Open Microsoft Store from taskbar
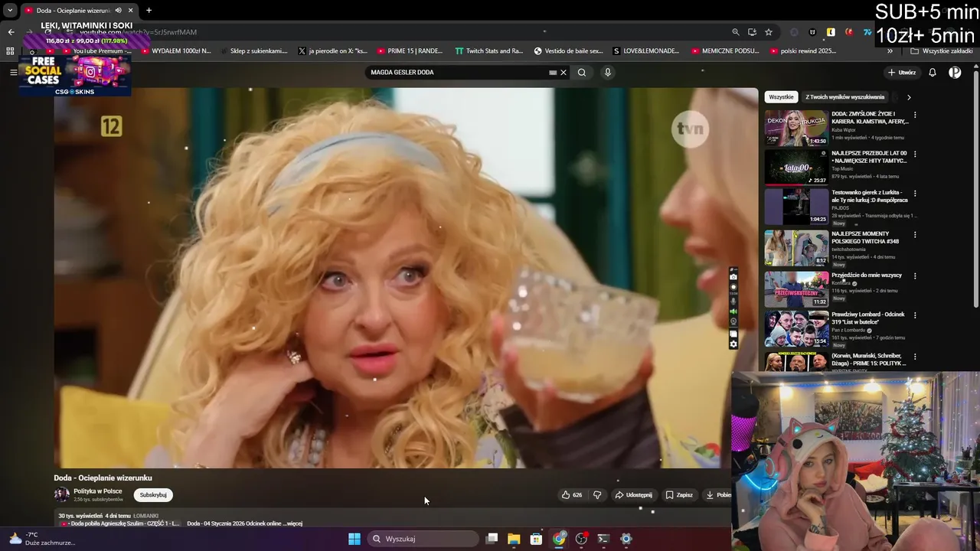The width and height of the screenshot is (980, 551). tap(537, 539)
